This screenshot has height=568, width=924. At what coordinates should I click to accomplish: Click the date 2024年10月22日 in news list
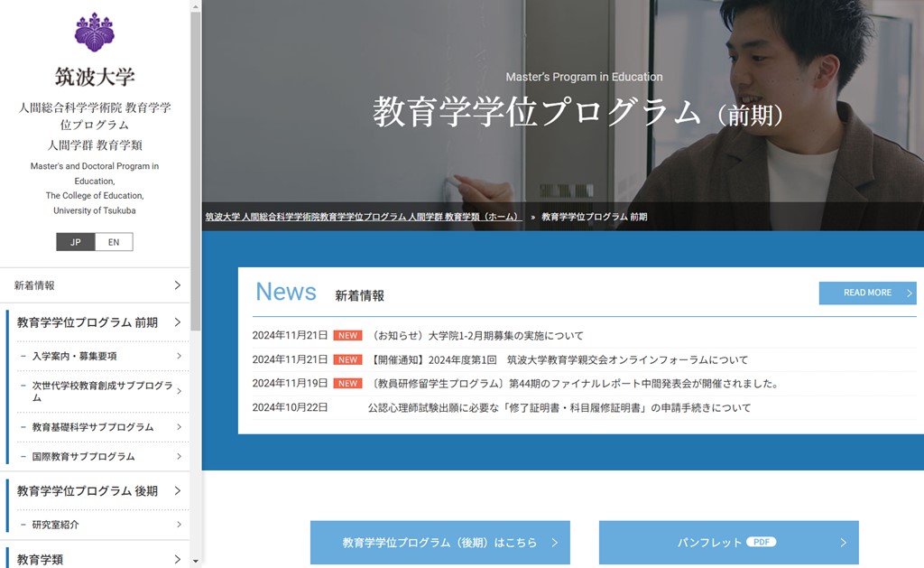(290, 407)
